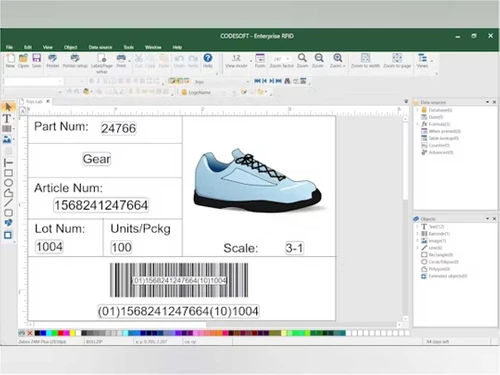Open the font name combo box
500x375 pixels.
click(33, 81)
